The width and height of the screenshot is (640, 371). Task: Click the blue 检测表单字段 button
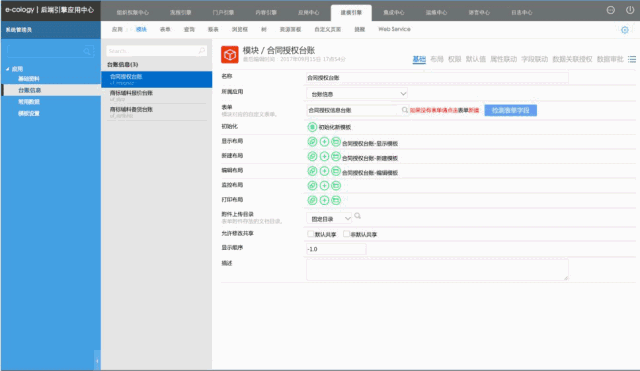(x=510, y=110)
